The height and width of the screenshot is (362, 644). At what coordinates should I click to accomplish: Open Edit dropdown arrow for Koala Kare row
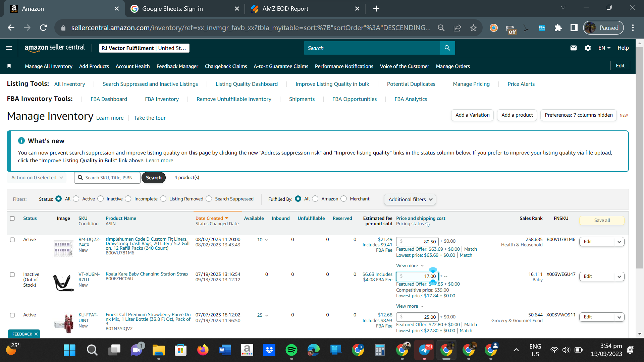pos(620,277)
